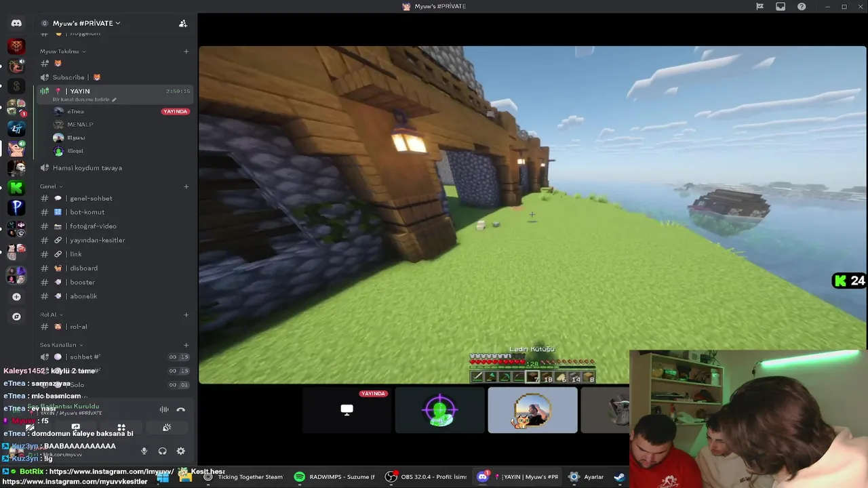Join the Subscribe voice channel
868x488 pixels.
tap(115, 77)
